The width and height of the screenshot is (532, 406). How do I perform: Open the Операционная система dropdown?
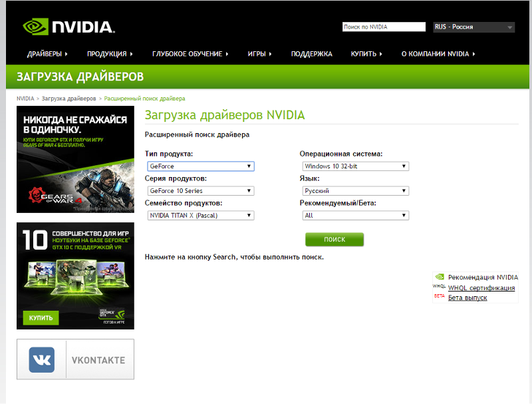point(355,166)
